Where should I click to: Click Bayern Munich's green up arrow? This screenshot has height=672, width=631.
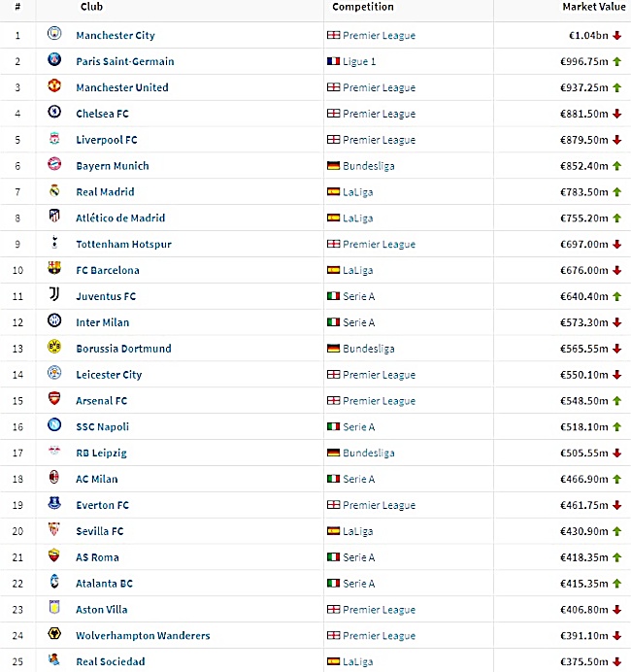tap(616, 166)
